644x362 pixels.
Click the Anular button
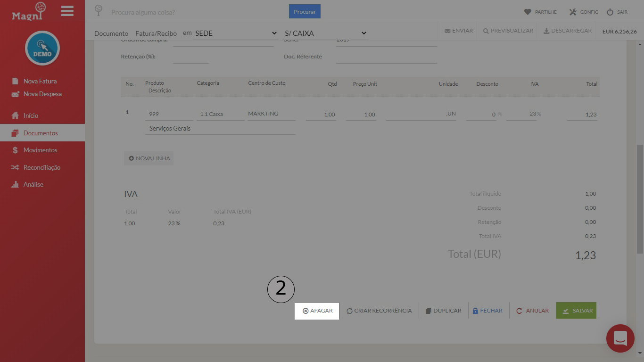pos(533,311)
